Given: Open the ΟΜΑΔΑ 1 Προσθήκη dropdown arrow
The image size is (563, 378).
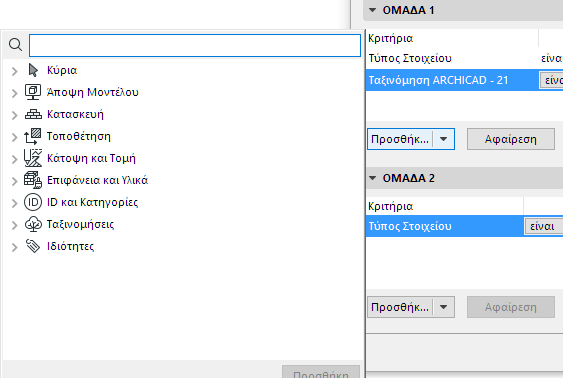Looking at the screenshot, I should [444, 139].
